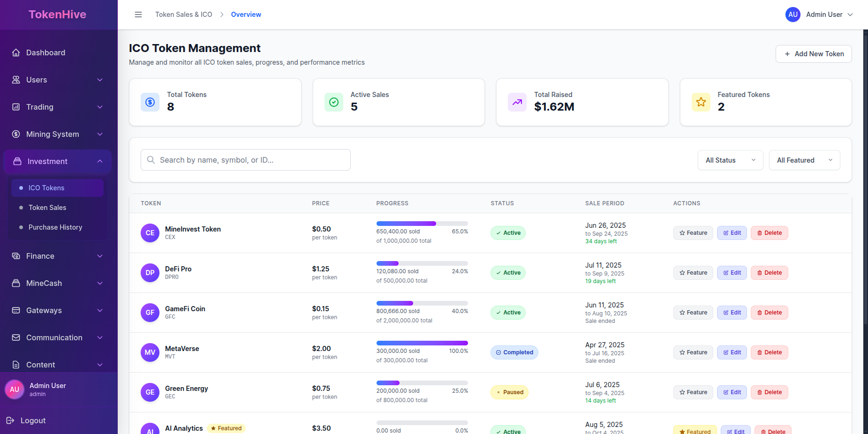Screen dimensions: 868x434
Task: Go to Purchase History page
Action: point(55,227)
